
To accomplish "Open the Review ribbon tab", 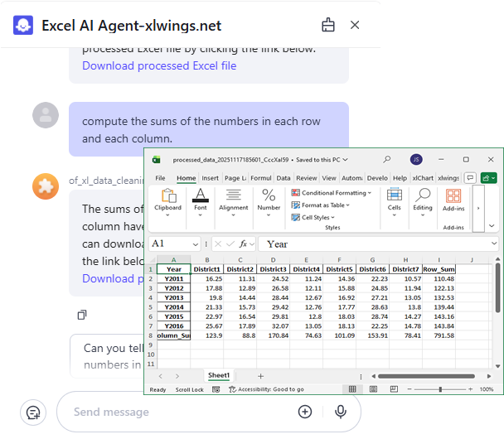I will tap(307, 178).
